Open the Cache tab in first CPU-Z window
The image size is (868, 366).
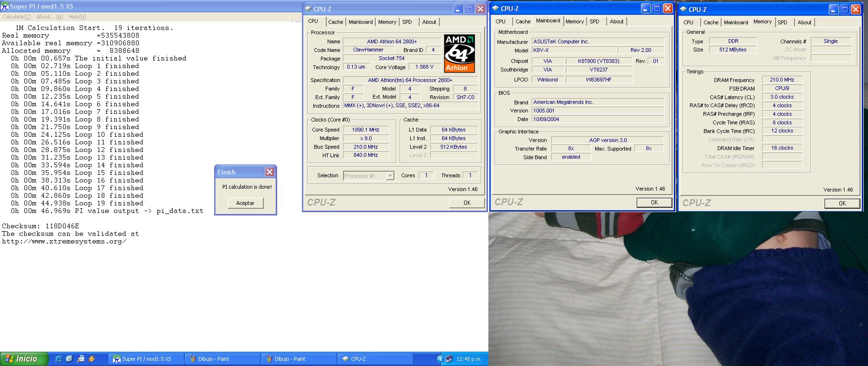pyautogui.click(x=335, y=22)
